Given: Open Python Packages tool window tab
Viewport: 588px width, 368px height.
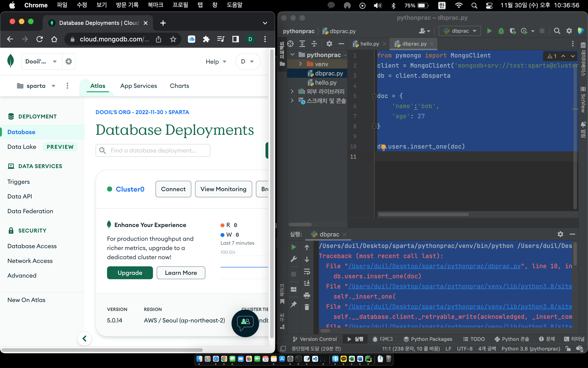Looking at the screenshot, I should point(428,339).
